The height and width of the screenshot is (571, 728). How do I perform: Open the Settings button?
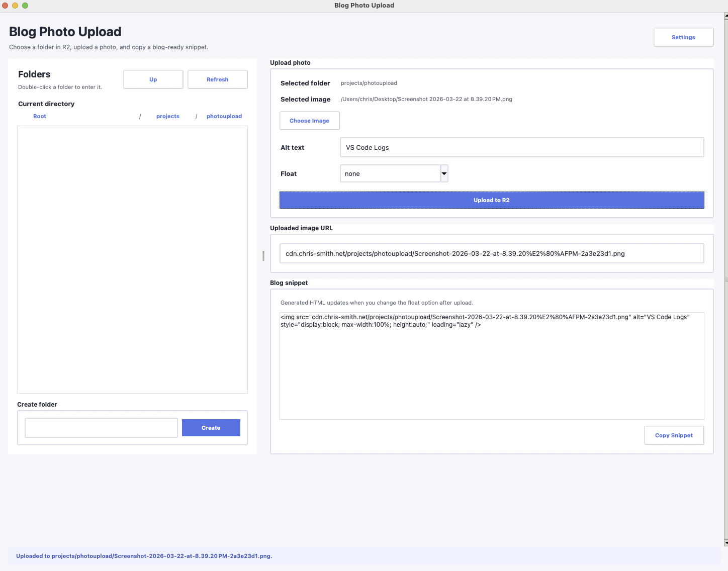[683, 37]
